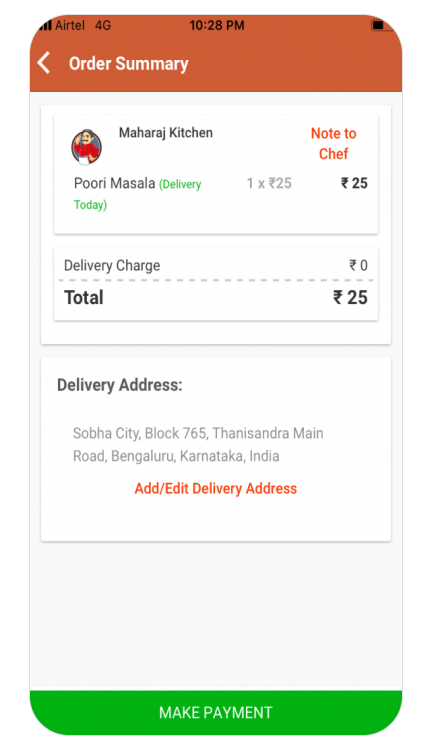Tap the 10:28 PM clock
Image resolution: width=431 pixels, height=750 pixels.
point(217,25)
